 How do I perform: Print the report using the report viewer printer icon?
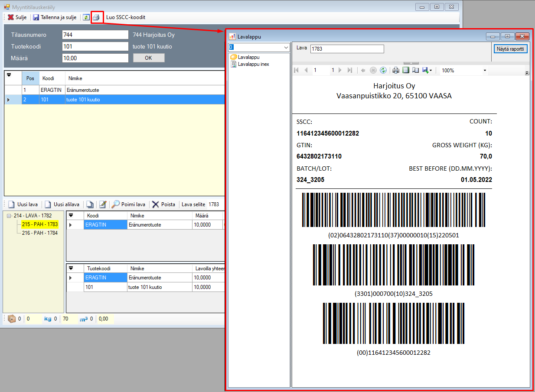pyautogui.click(x=396, y=70)
